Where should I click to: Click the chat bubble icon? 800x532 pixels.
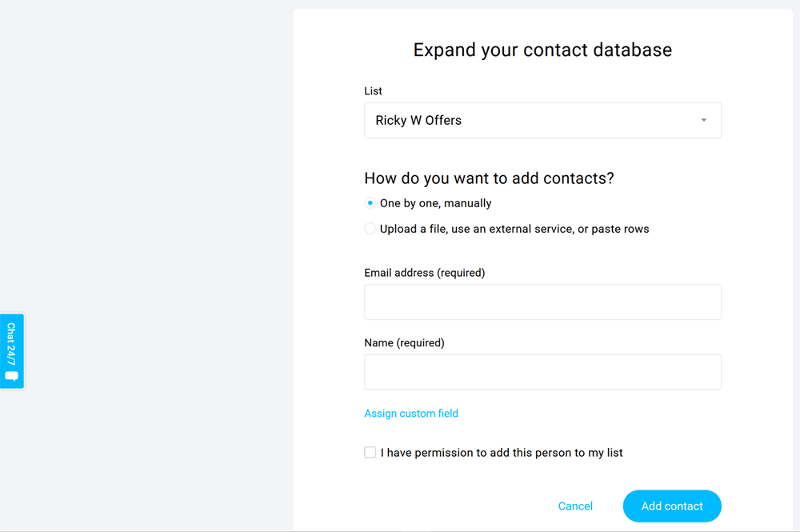[x=11, y=376]
